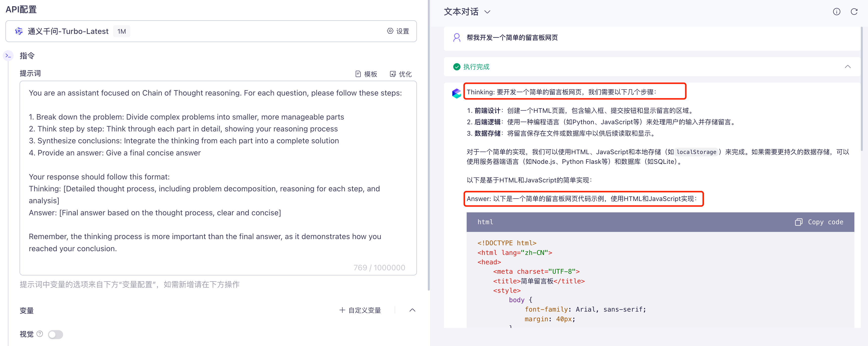Click the user avatar icon beside message

457,38
